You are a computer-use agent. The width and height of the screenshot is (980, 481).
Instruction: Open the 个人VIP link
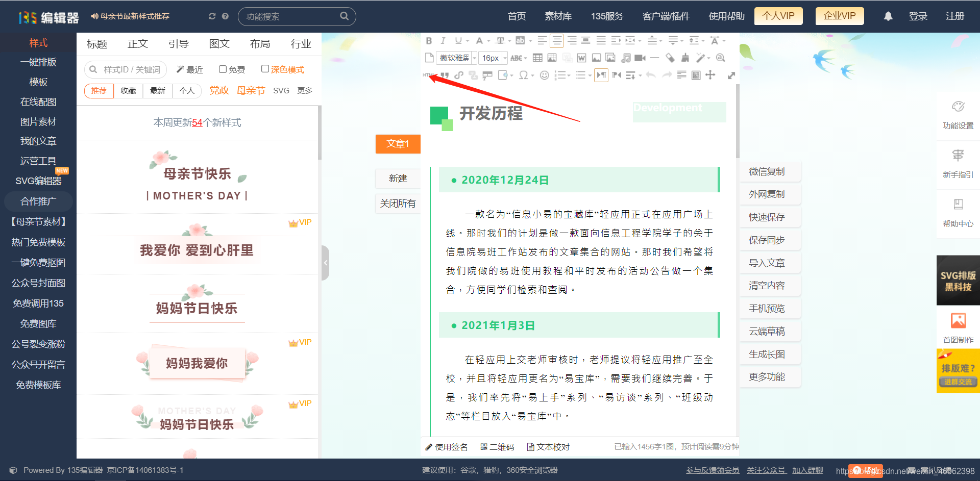[x=778, y=16]
